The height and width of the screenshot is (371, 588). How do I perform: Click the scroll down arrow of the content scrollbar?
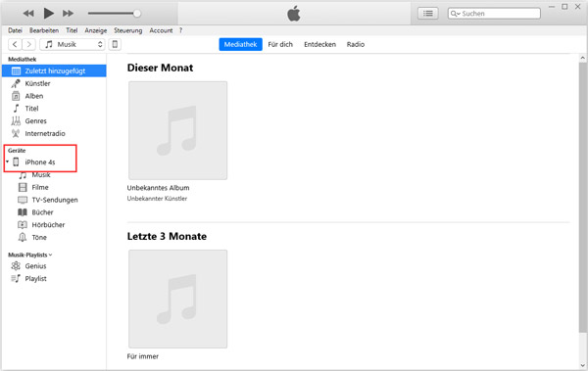582,365
